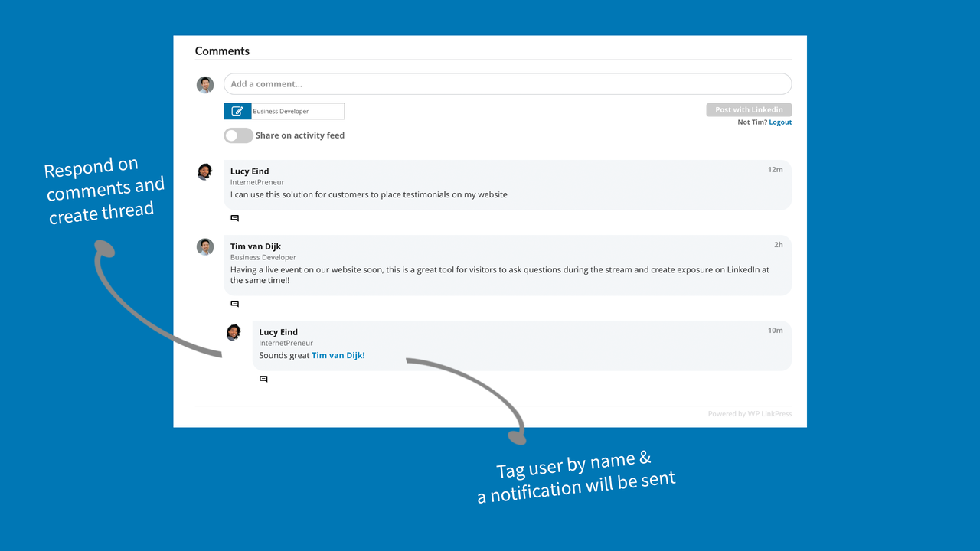This screenshot has width=980, height=551.
Task: Click Lucy Eind's avatar beside the testimonials comment
Action: (204, 171)
